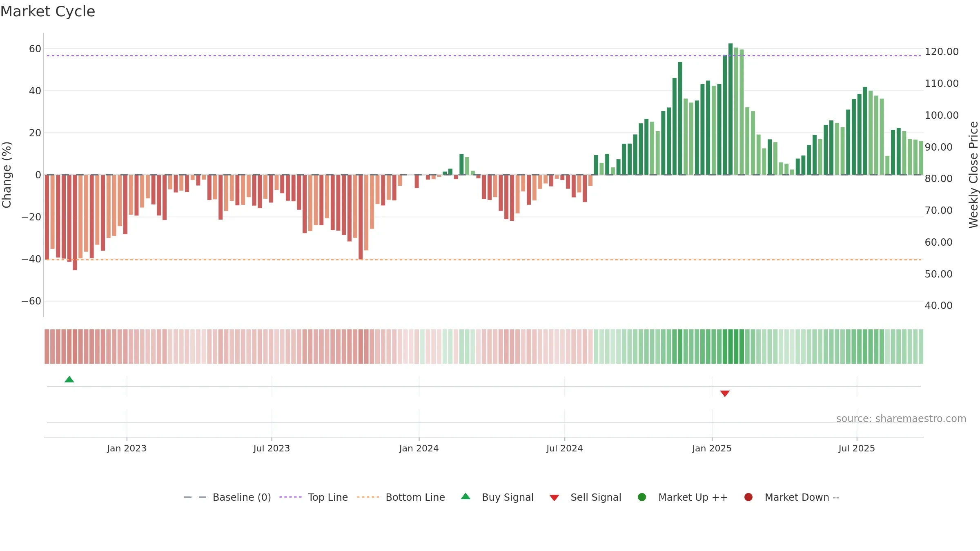Click the Jan 2025 axis label
The image size is (980, 551).
[x=712, y=448]
